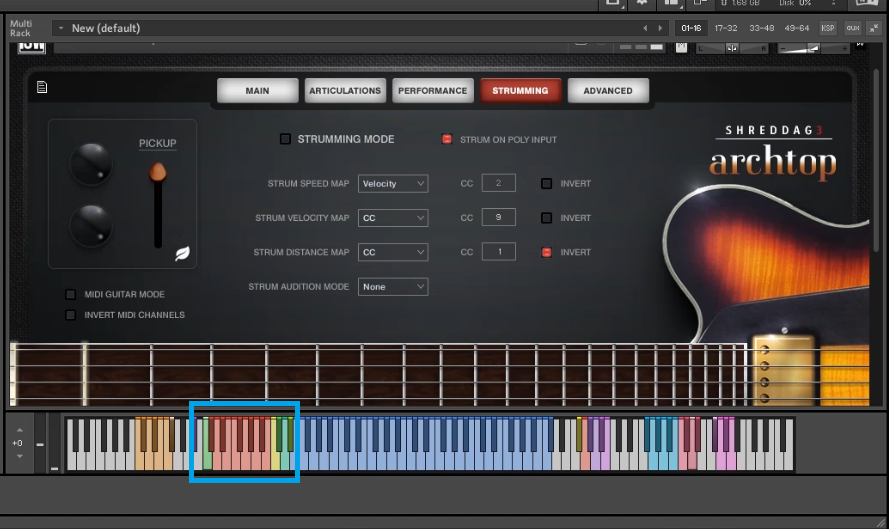
Task: Enable MIDI Guitar Mode
Action: click(x=70, y=294)
